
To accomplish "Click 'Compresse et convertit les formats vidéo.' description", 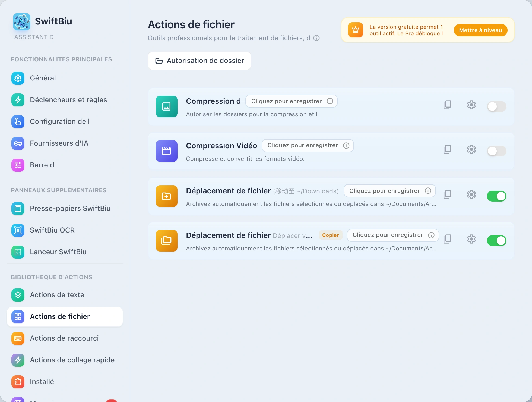I will [x=245, y=159].
